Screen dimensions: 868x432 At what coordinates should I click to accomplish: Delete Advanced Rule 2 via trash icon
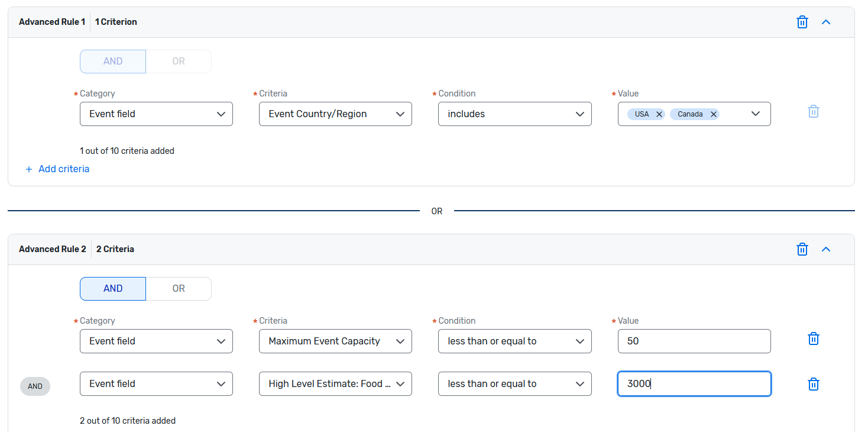point(802,249)
